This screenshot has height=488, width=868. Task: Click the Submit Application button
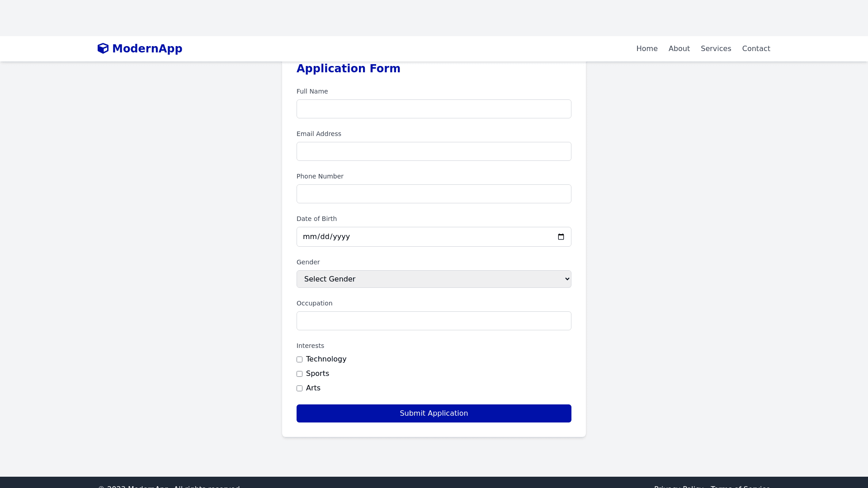tap(434, 413)
